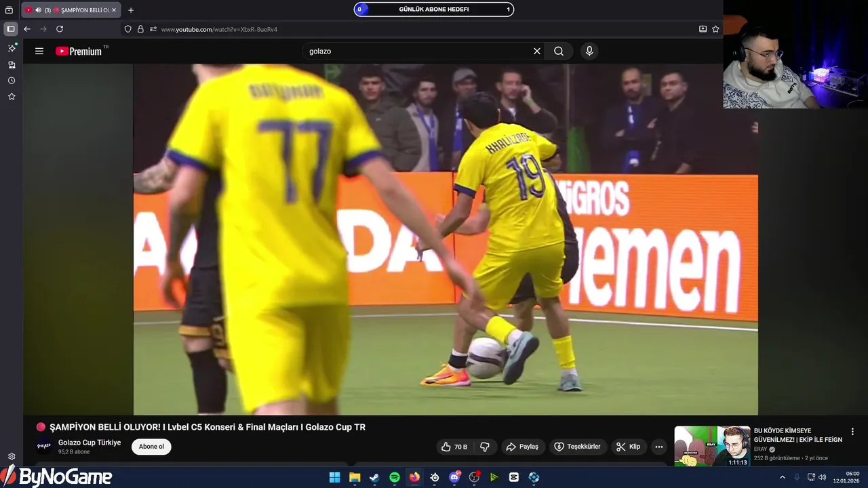Start voice search with microphone icon
The image size is (868, 488).
point(589,51)
